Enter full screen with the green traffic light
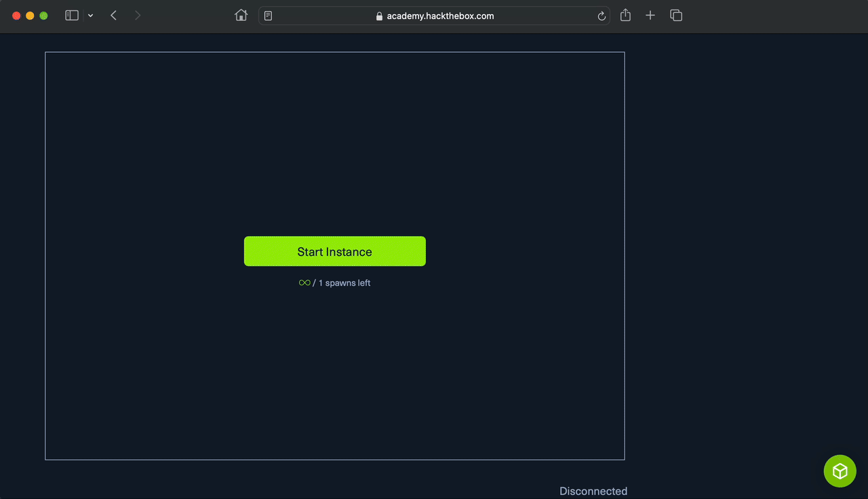 tap(43, 15)
